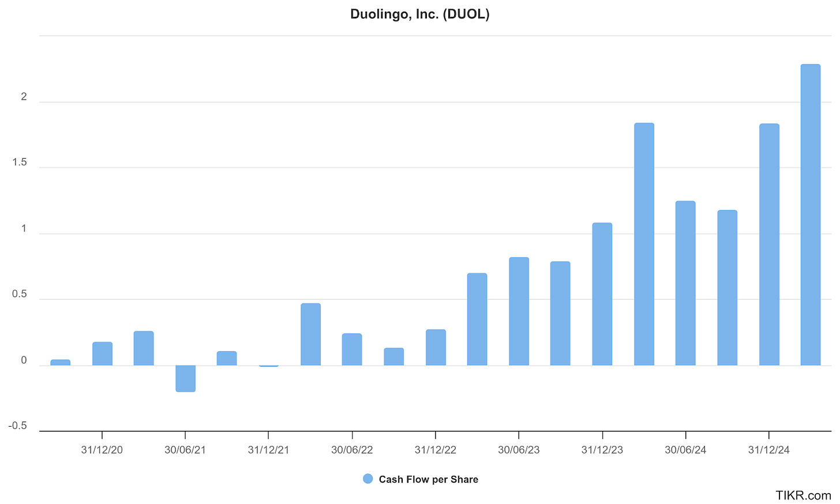Select the bar at 31/12/24
The image size is (840, 504).
click(x=769, y=245)
